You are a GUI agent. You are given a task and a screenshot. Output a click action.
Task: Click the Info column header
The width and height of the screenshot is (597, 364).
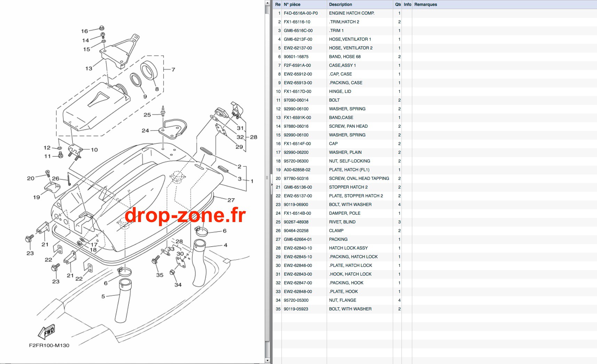(x=407, y=5)
